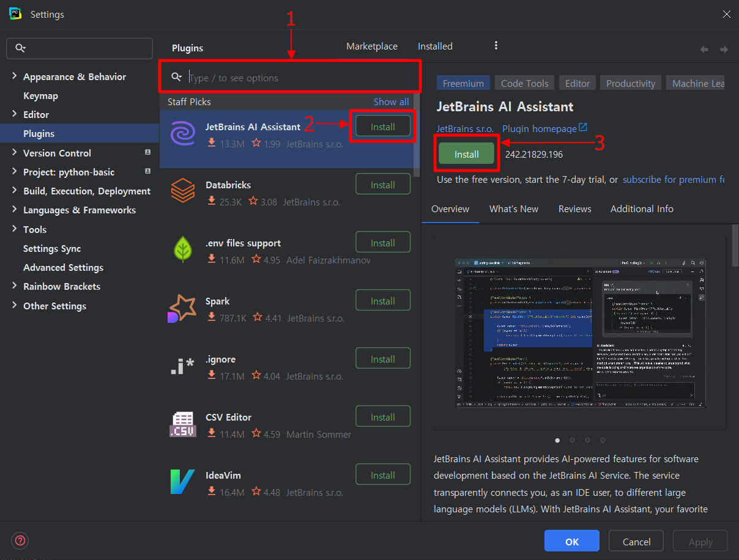Open the Plugin homepage link
This screenshot has height=560, width=739.
click(539, 128)
